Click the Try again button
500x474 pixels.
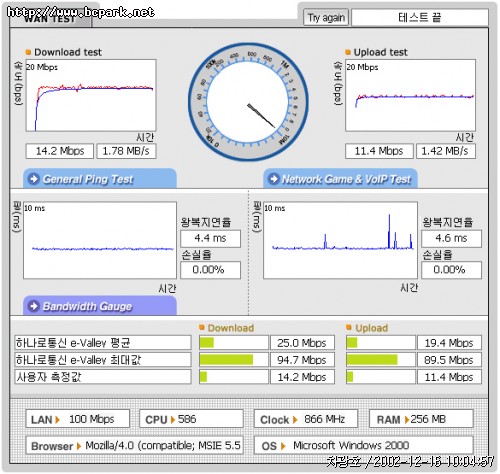[326, 17]
